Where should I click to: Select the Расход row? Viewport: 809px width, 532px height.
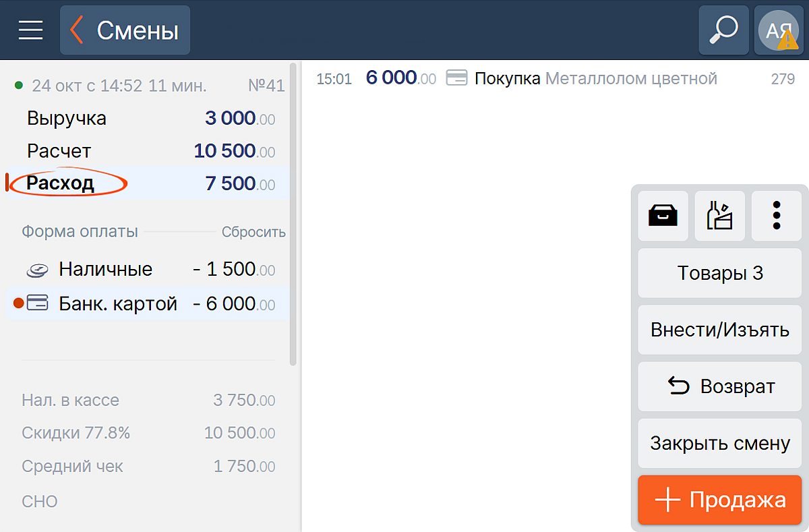coord(148,183)
